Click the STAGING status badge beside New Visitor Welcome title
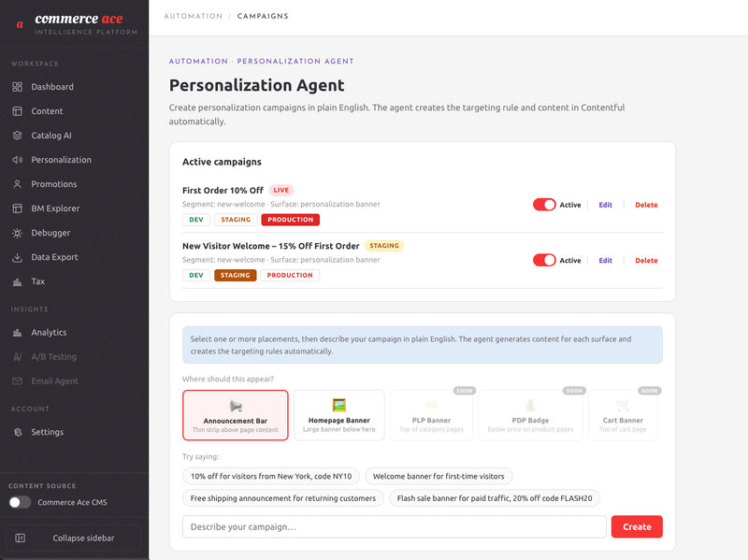Screen dimensions: 748x560 [x=384, y=246]
